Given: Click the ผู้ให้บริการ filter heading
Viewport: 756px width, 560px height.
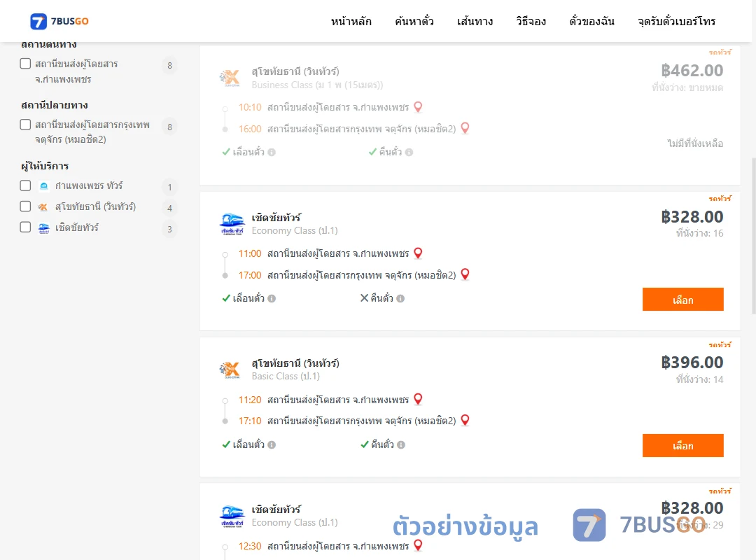Looking at the screenshot, I should tap(45, 166).
